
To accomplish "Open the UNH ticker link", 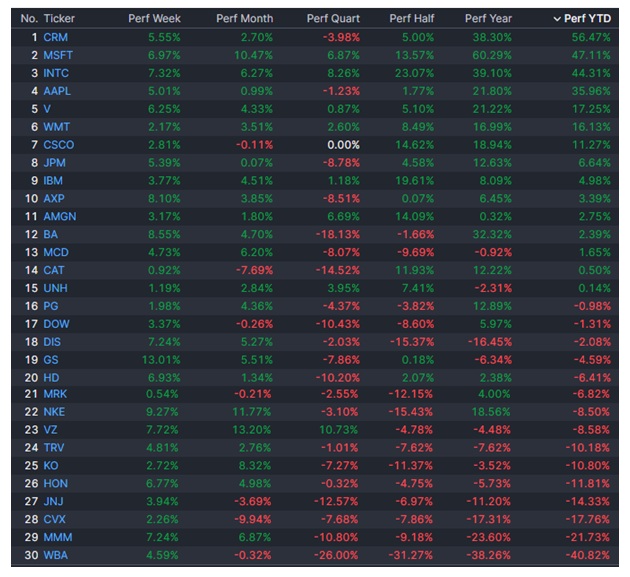I will click(55, 288).
